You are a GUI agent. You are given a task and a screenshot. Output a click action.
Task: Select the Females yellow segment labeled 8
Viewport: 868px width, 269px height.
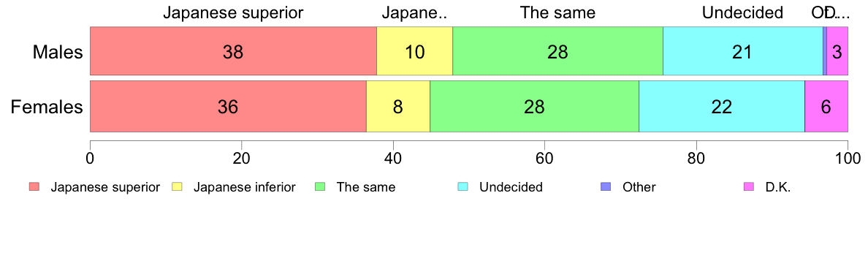coord(398,106)
